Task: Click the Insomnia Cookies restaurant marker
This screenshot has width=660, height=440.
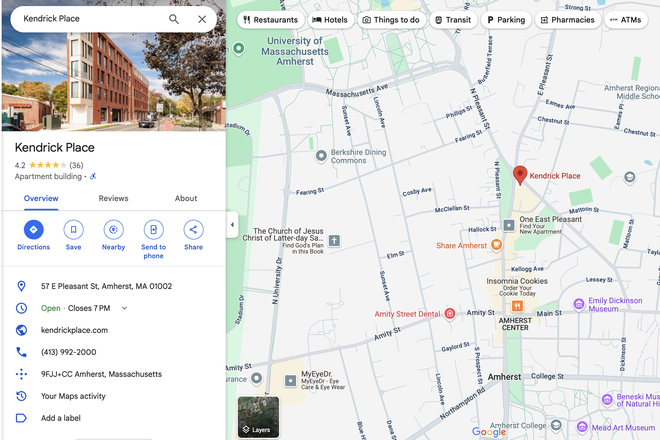Action: (x=517, y=306)
